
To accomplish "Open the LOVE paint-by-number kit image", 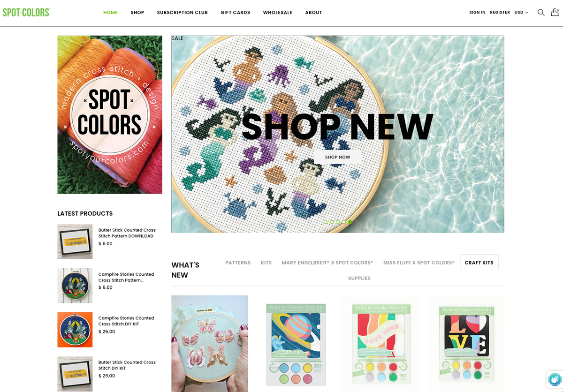I will click(466, 343).
